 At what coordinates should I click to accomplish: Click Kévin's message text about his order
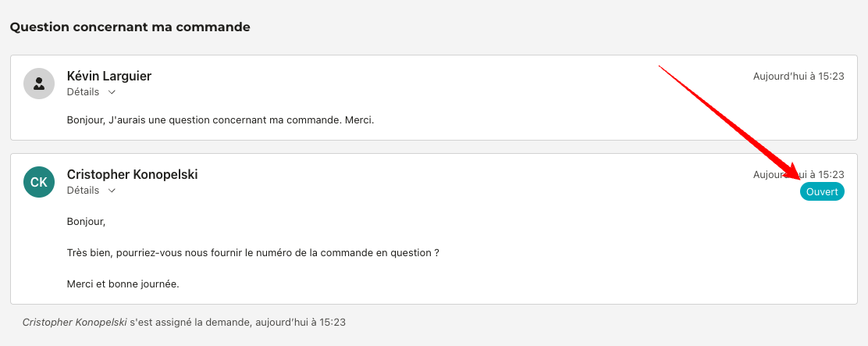point(220,120)
